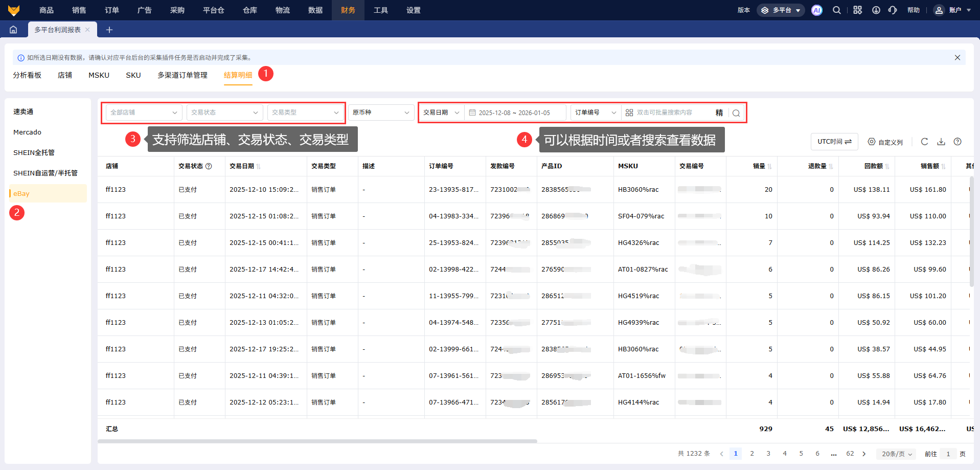Expand the 全部店铺 store filter dropdown
980x470 pixels.
[x=144, y=113]
